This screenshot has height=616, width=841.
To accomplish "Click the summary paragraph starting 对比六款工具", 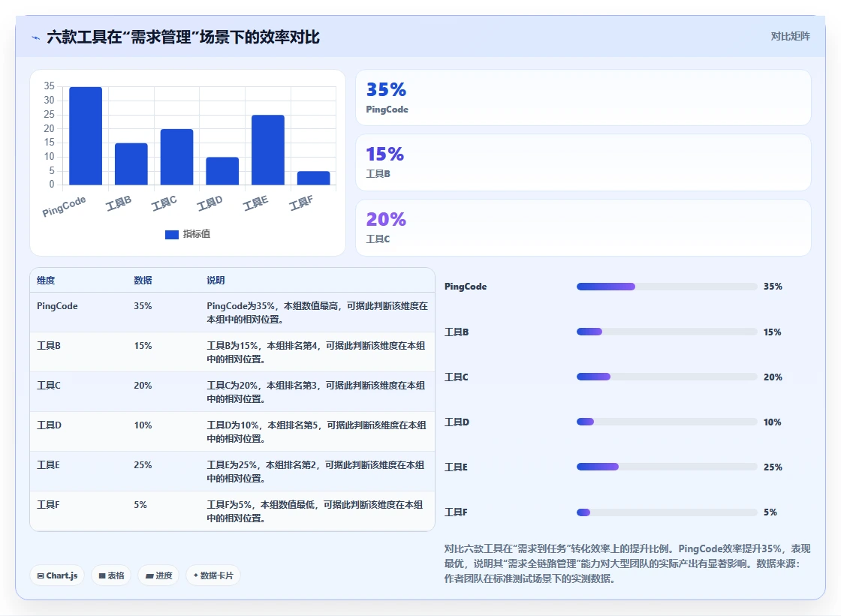I will [627, 563].
